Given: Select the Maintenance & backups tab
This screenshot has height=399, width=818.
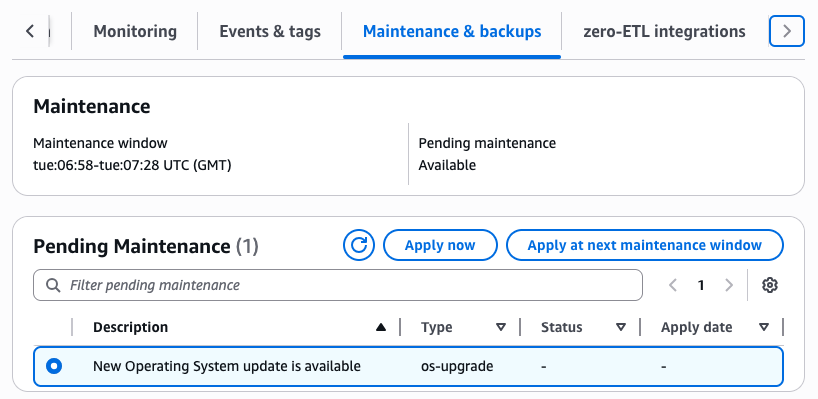Looking at the screenshot, I should point(452,31).
